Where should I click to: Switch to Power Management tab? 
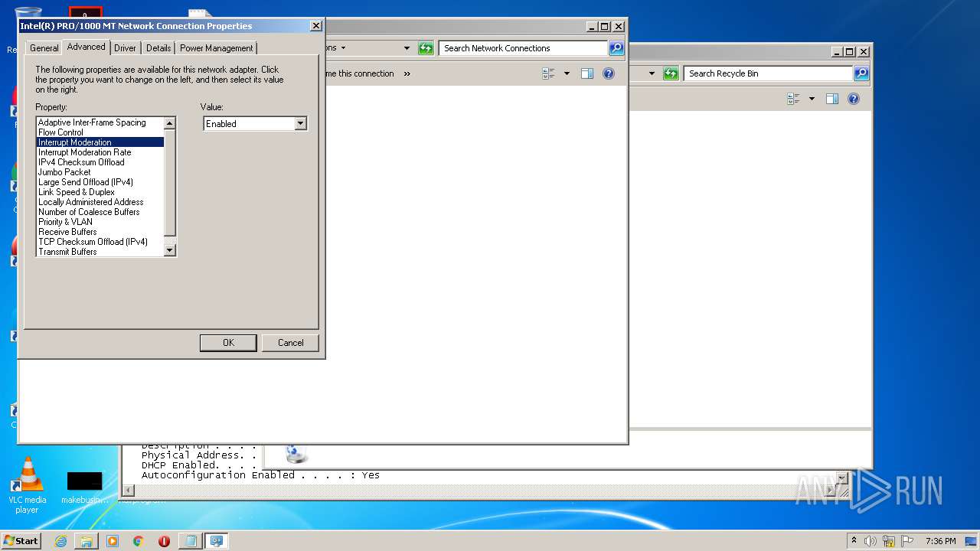pyautogui.click(x=216, y=47)
